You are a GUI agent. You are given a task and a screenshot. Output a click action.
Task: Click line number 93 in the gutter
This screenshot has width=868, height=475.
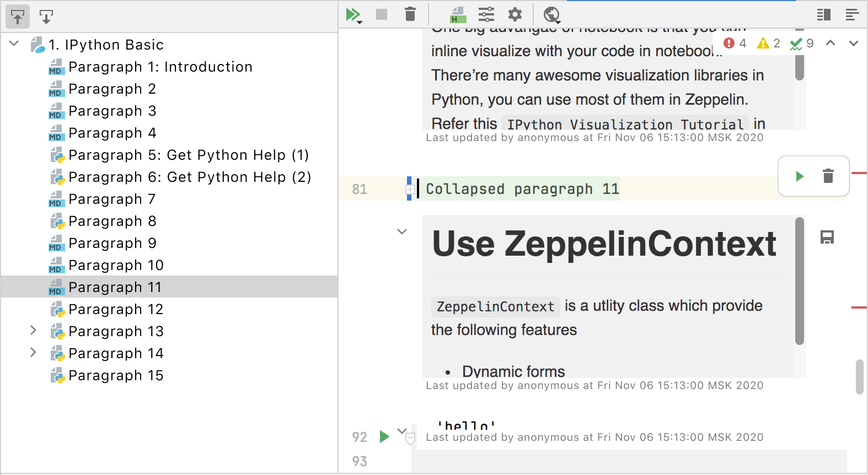360,461
